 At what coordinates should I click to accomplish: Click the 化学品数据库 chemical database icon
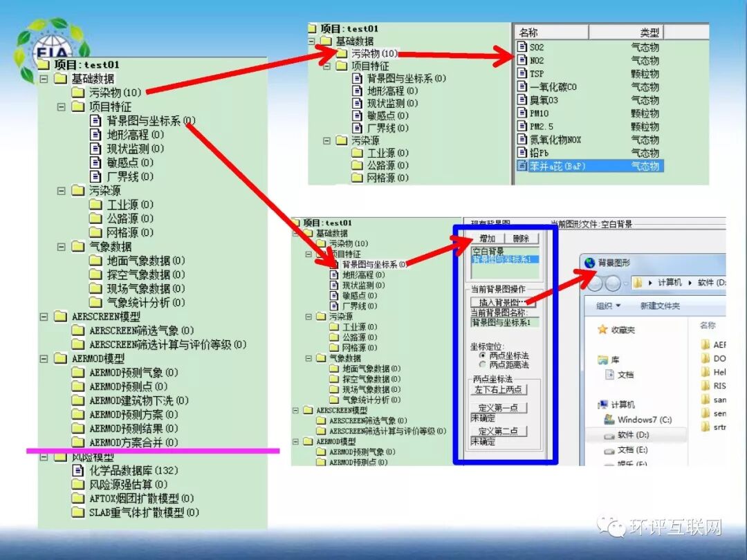77,469
